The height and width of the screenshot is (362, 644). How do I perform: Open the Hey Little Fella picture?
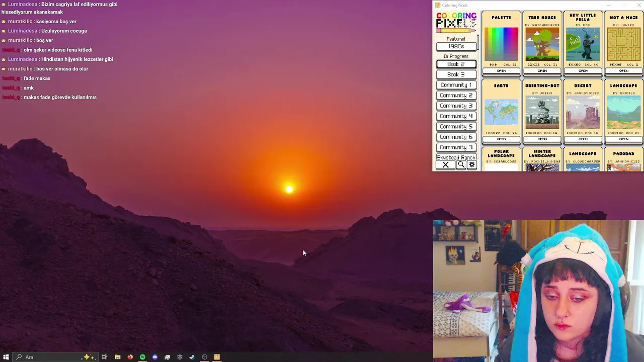tap(583, 71)
